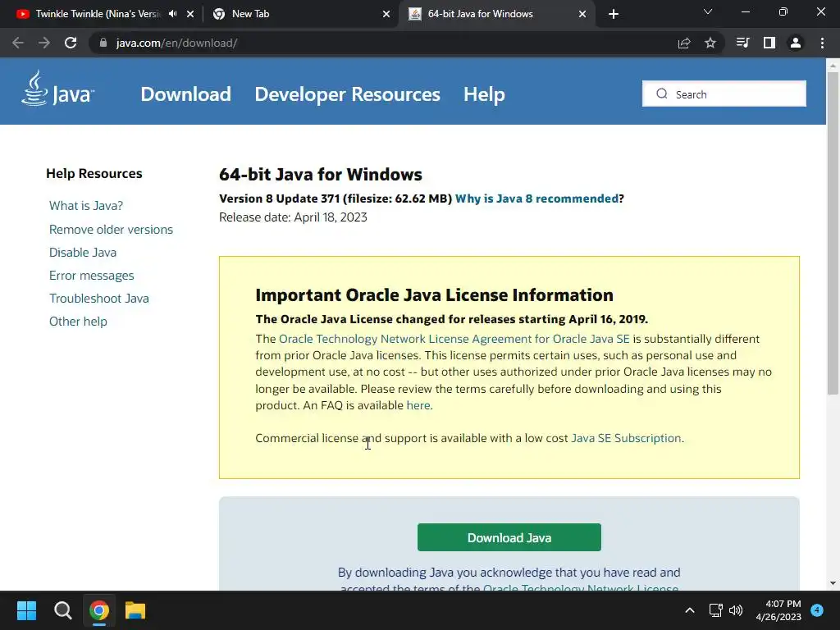Close the New Tab tab
Image resolution: width=840 pixels, height=630 pixels.
[x=386, y=14]
